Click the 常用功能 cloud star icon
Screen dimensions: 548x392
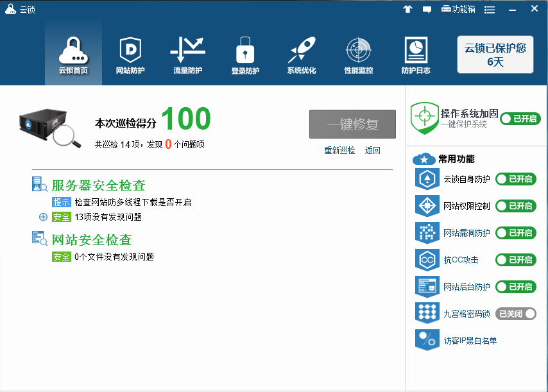point(424,158)
